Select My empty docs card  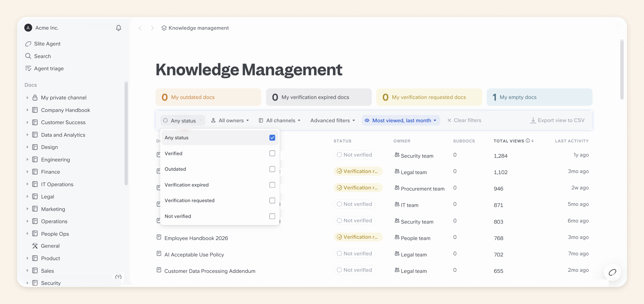click(540, 97)
